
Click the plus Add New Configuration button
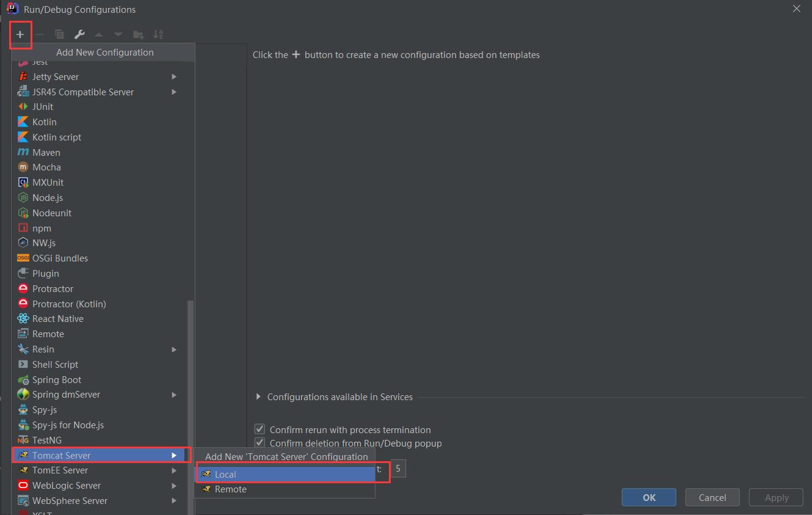[x=20, y=35]
